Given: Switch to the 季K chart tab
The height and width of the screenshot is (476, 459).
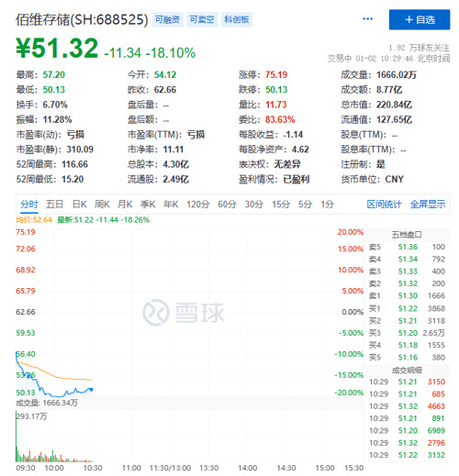Looking at the screenshot, I should (148, 204).
